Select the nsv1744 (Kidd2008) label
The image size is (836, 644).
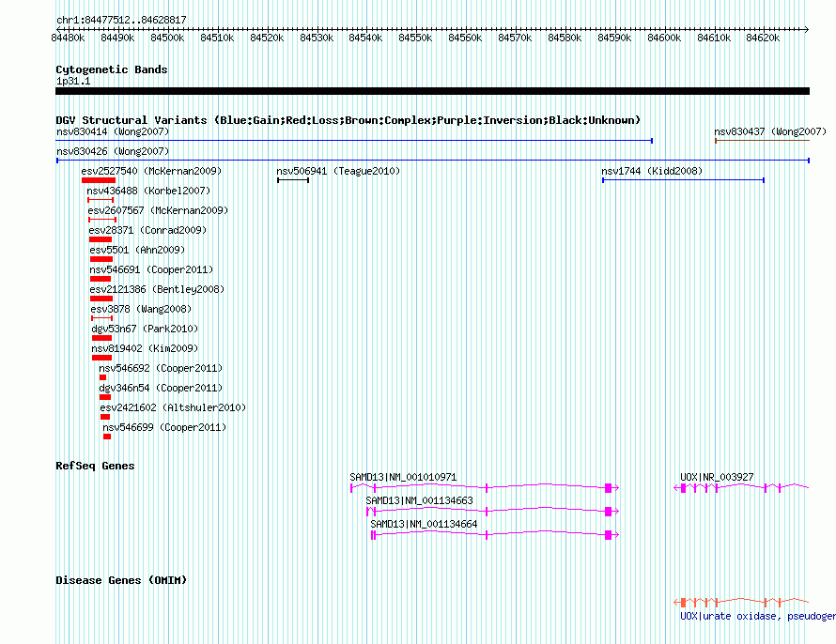[652, 171]
